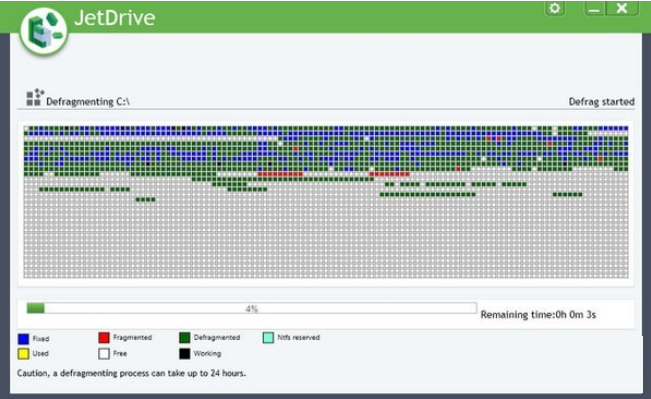Click the 'Remaining time:0h 0m 3s' text
The height and width of the screenshot is (399, 651).
coord(538,315)
